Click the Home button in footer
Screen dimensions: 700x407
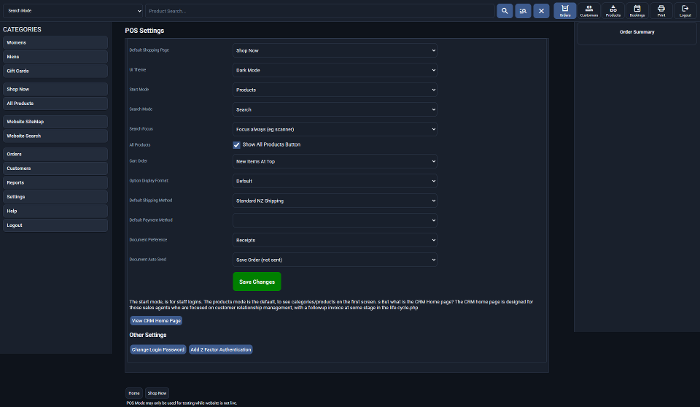[x=134, y=393]
